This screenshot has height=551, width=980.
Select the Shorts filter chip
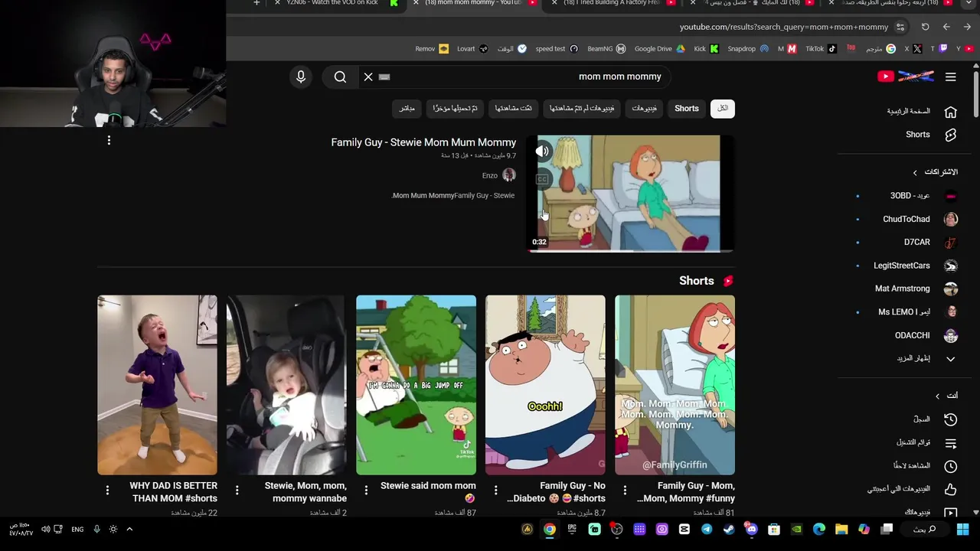click(x=687, y=109)
